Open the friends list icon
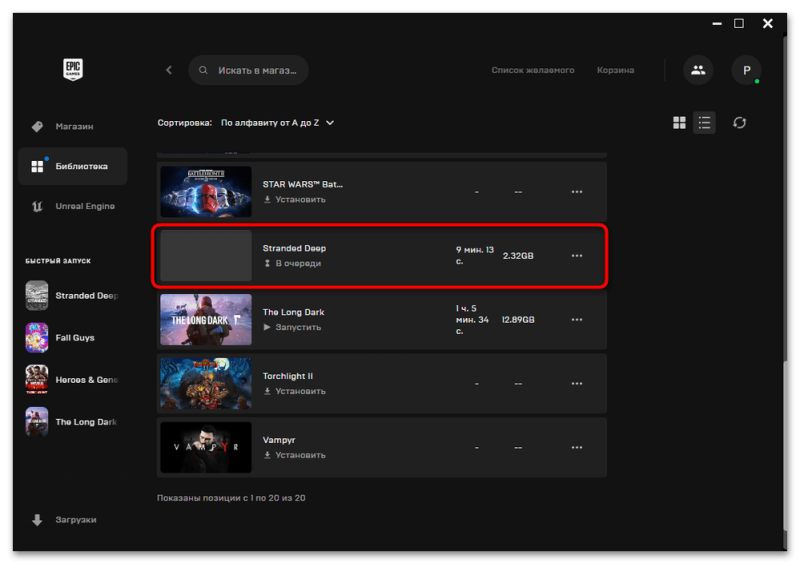This screenshot has height=564, width=800. click(x=698, y=70)
